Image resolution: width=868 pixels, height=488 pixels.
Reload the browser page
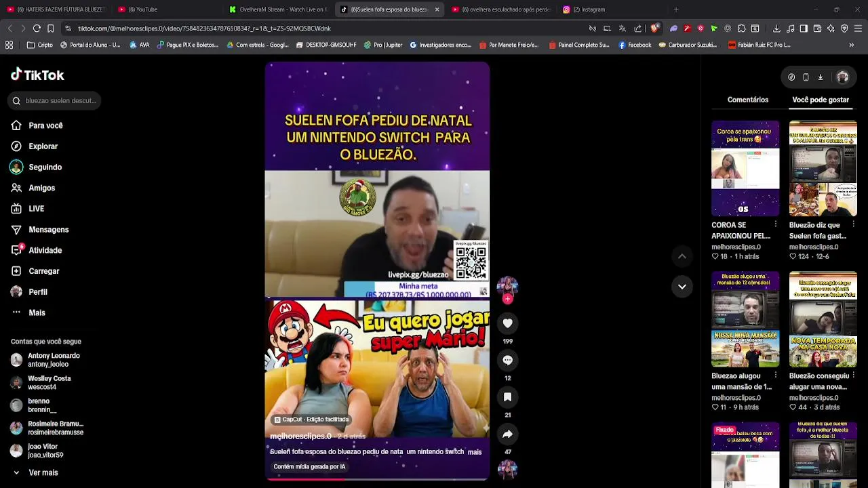pyautogui.click(x=37, y=28)
